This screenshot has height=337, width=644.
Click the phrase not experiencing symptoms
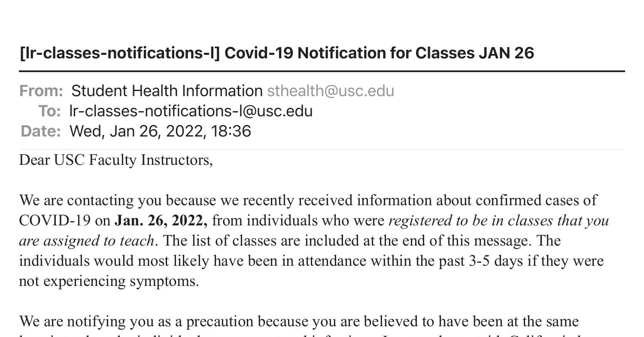109,281
